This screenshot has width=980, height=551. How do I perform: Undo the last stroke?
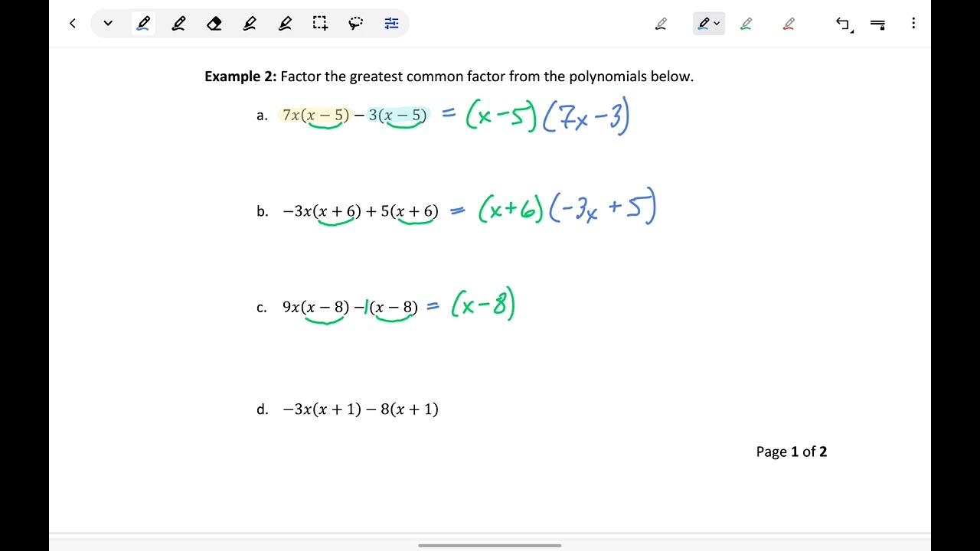[x=844, y=24]
